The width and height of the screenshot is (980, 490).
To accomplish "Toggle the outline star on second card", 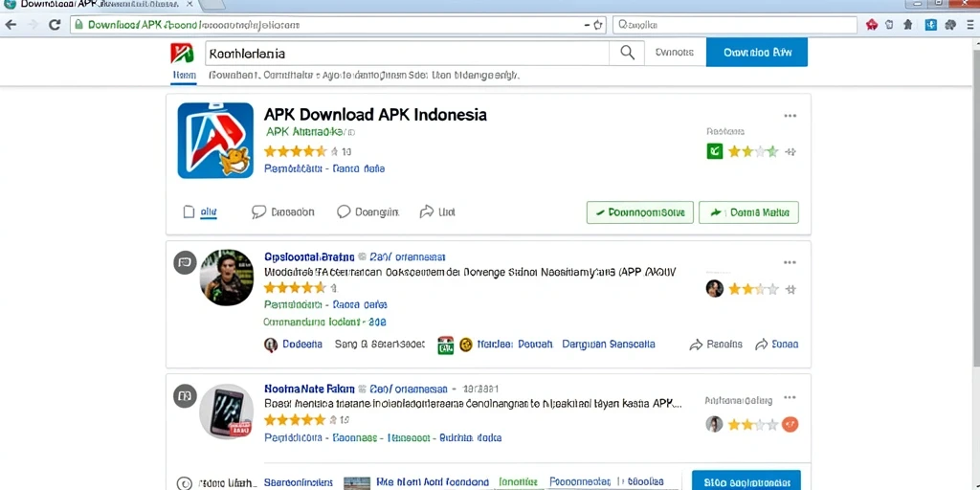I will [791, 289].
